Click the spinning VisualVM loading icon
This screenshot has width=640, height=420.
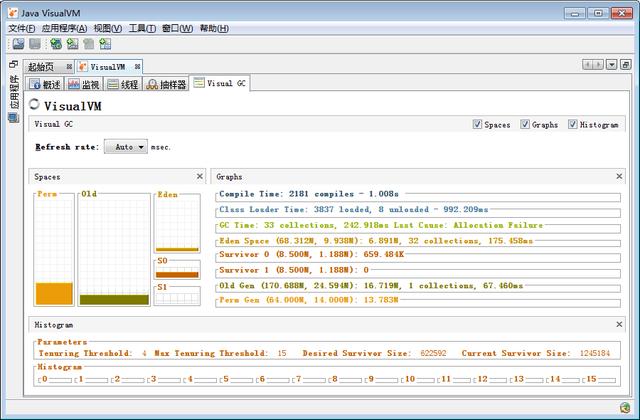coord(34,104)
